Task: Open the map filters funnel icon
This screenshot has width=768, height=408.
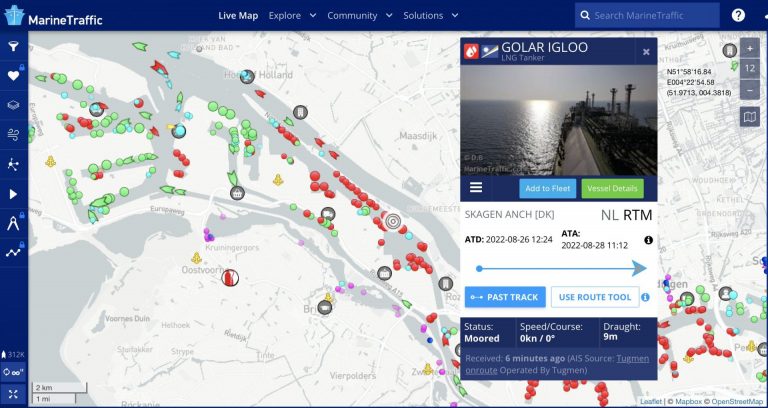Action: 13,46
